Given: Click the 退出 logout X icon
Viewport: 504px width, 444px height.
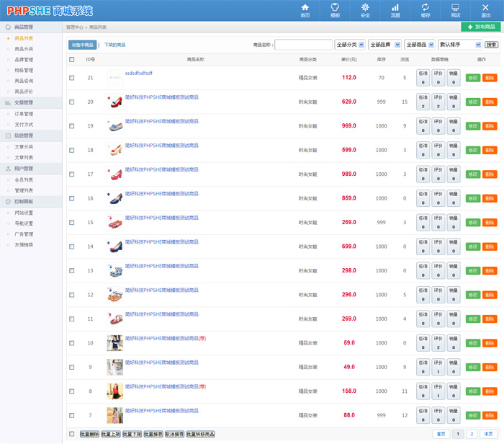Looking at the screenshot, I should [486, 7].
